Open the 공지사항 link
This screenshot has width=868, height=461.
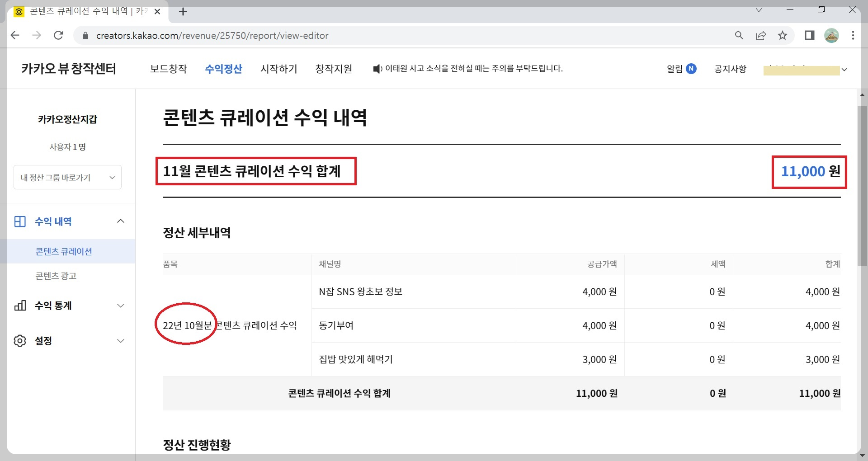point(730,69)
